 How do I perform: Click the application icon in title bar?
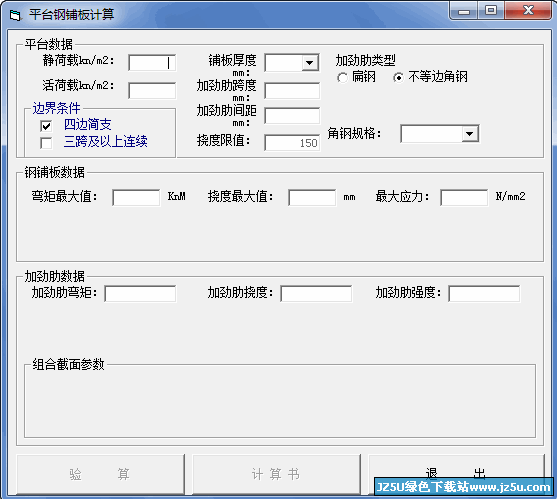coord(15,15)
